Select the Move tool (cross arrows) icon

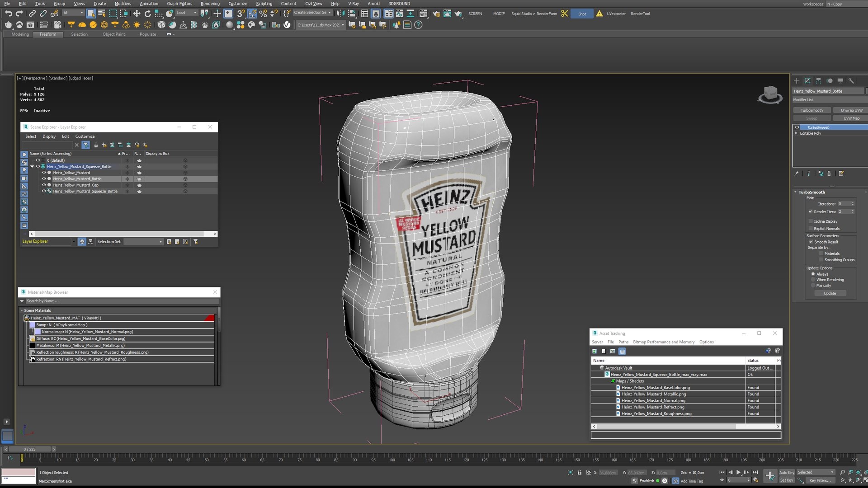tap(137, 14)
